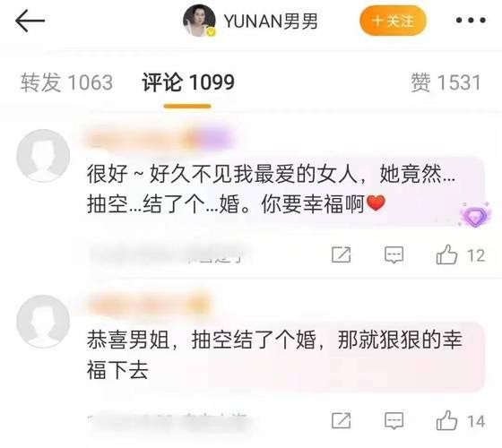The height and width of the screenshot is (448, 502).
Task: Open the 赞 1531 likes tab
Action: [446, 82]
